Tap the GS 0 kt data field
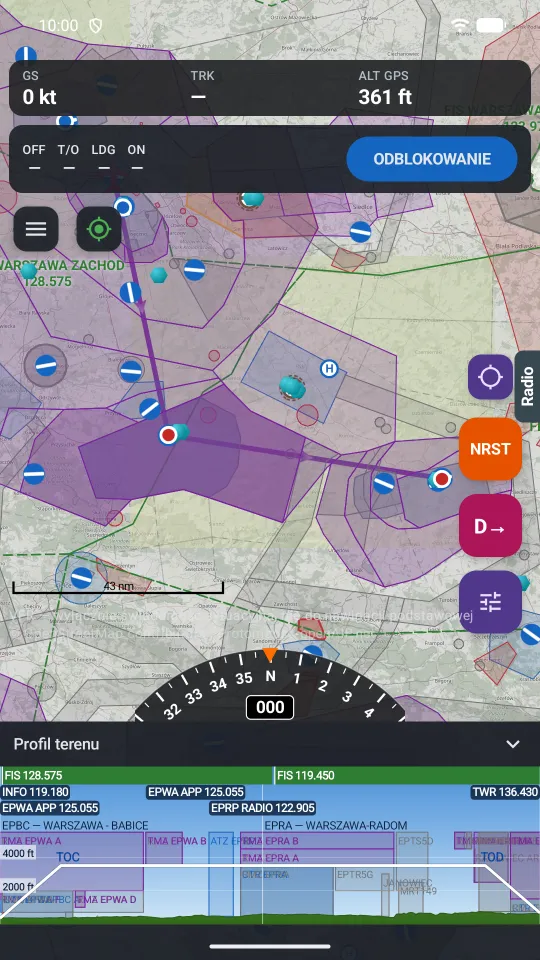Image resolution: width=540 pixels, height=960 pixels. [40, 88]
